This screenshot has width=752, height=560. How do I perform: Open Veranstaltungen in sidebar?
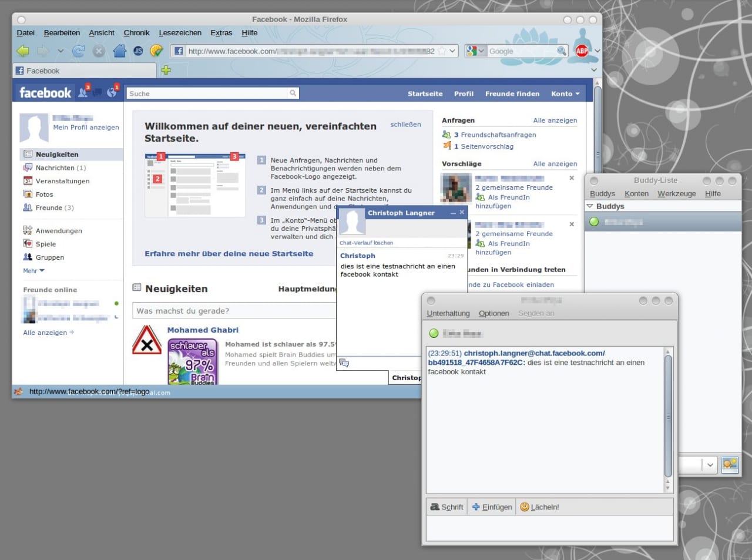click(62, 181)
